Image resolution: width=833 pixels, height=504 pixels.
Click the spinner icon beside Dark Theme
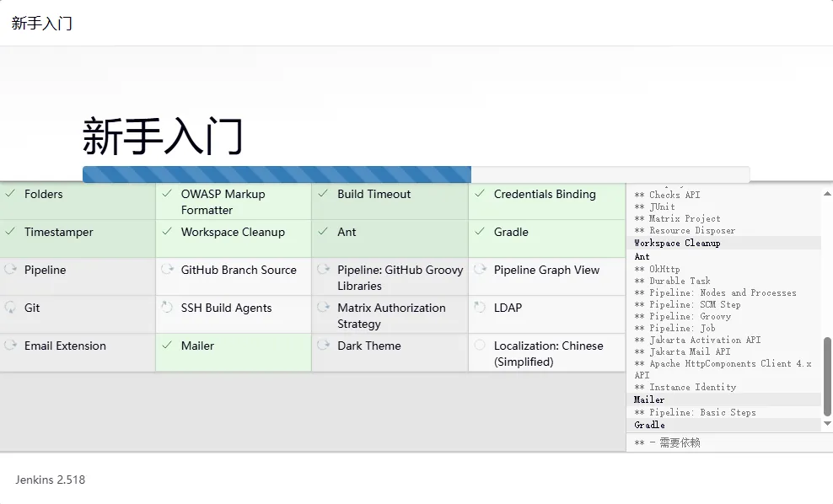coord(323,346)
